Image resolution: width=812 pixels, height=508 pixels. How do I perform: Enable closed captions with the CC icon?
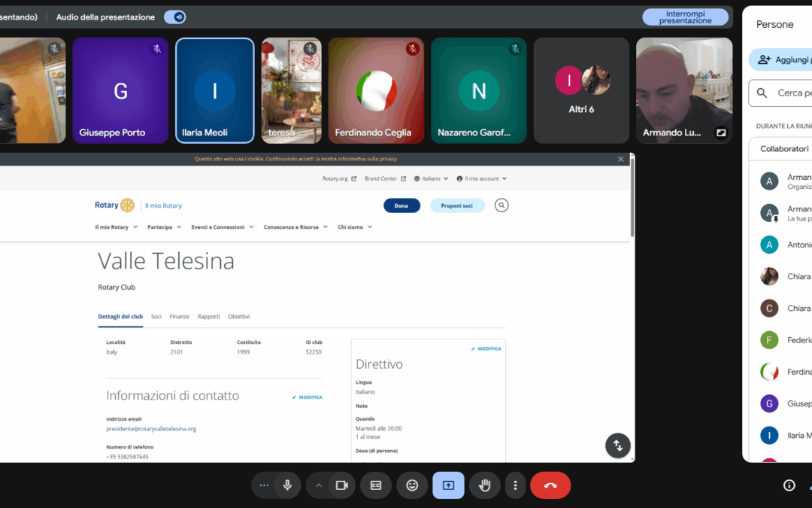[x=376, y=485]
